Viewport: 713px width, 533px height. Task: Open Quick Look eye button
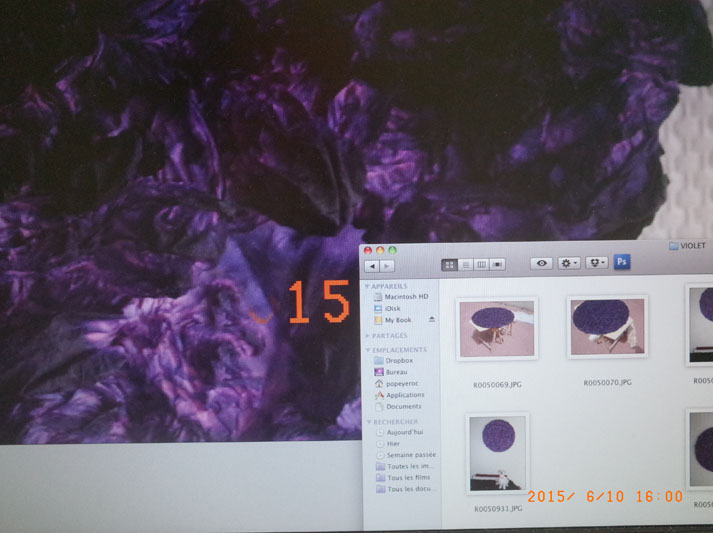[541, 263]
